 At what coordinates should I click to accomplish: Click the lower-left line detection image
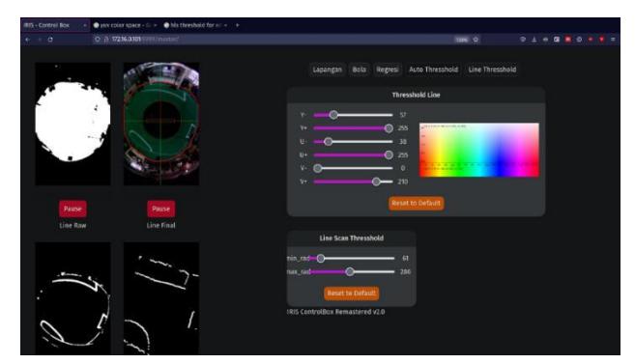pos(72,298)
